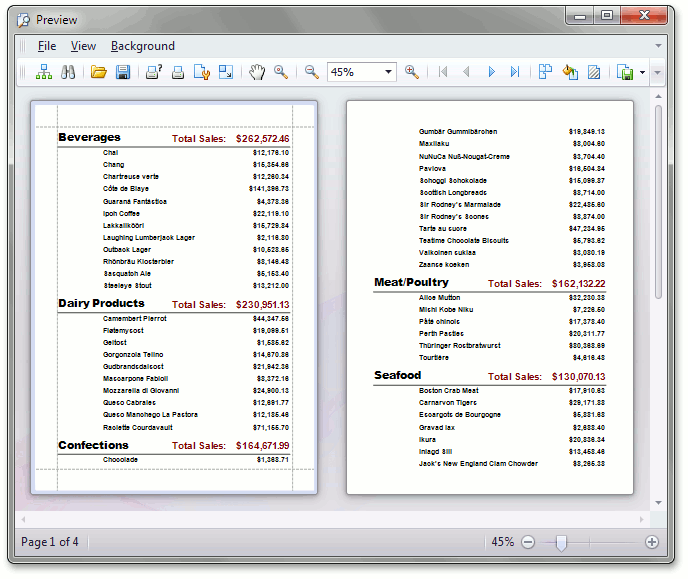The width and height of the screenshot is (688, 579).
Task: Open the 45% zoom level dropdown
Action: 389,72
